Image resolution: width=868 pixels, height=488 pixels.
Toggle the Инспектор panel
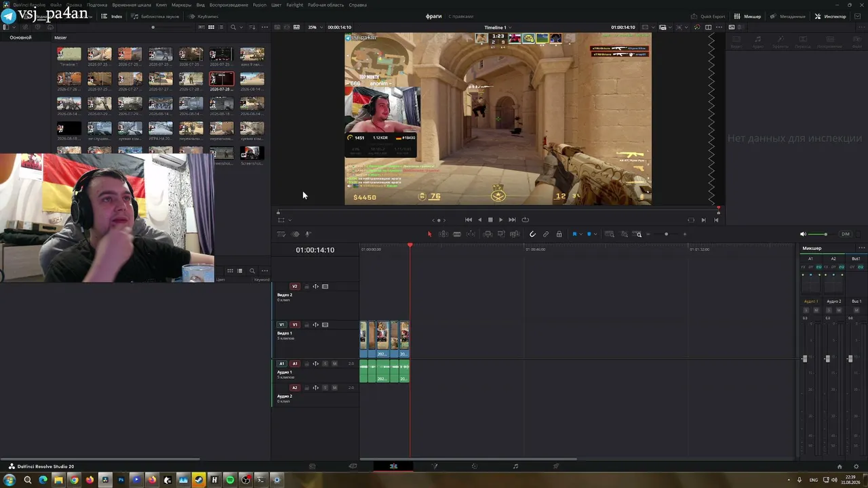pyautogui.click(x=831, y=16)
